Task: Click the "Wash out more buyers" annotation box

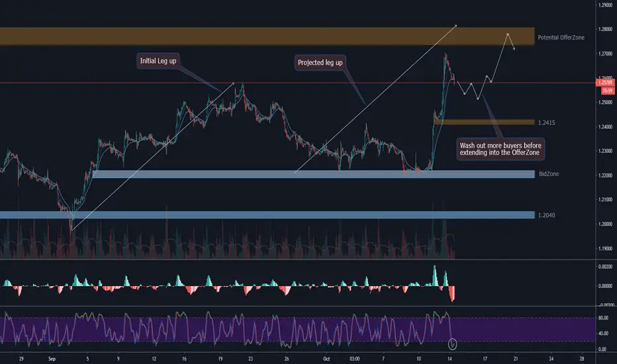Action: [x=500, y=149]
